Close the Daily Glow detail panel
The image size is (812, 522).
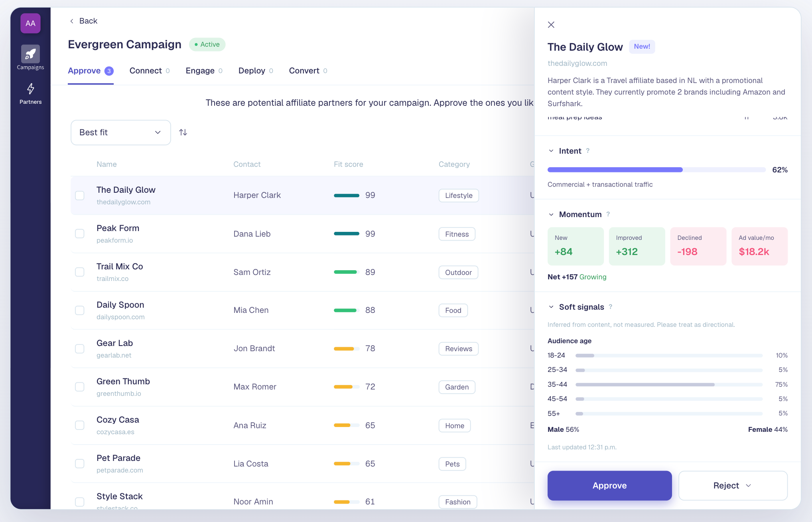(551, 25)
